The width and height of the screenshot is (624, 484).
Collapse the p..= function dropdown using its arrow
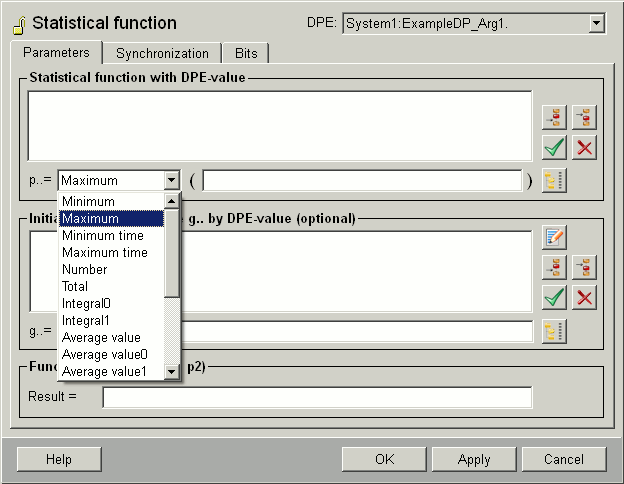point(171,181)
